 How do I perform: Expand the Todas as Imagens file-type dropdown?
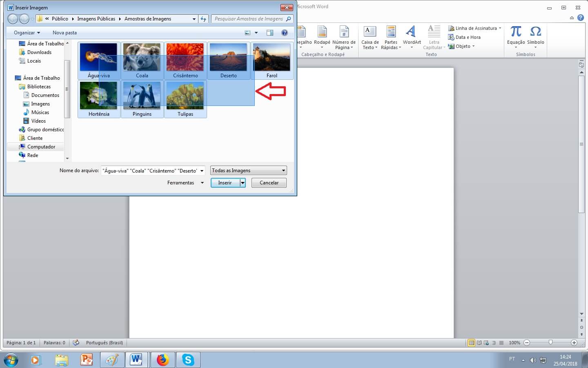pos(249,171)
